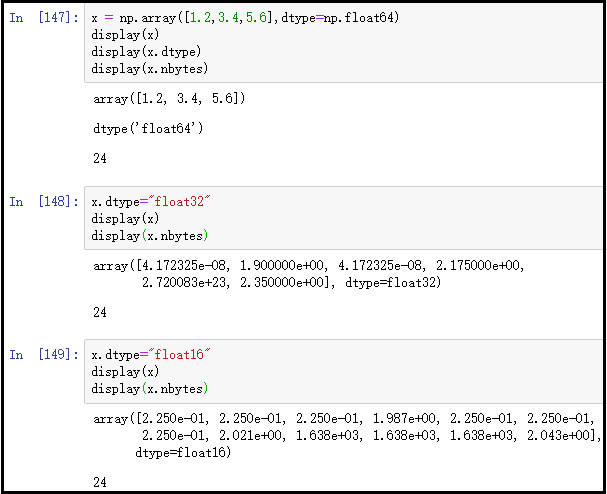Click display(x.nbytes) line in cell 149
Image resolution: width=607 pixels, height=494 pixels.
pos(149,389)
